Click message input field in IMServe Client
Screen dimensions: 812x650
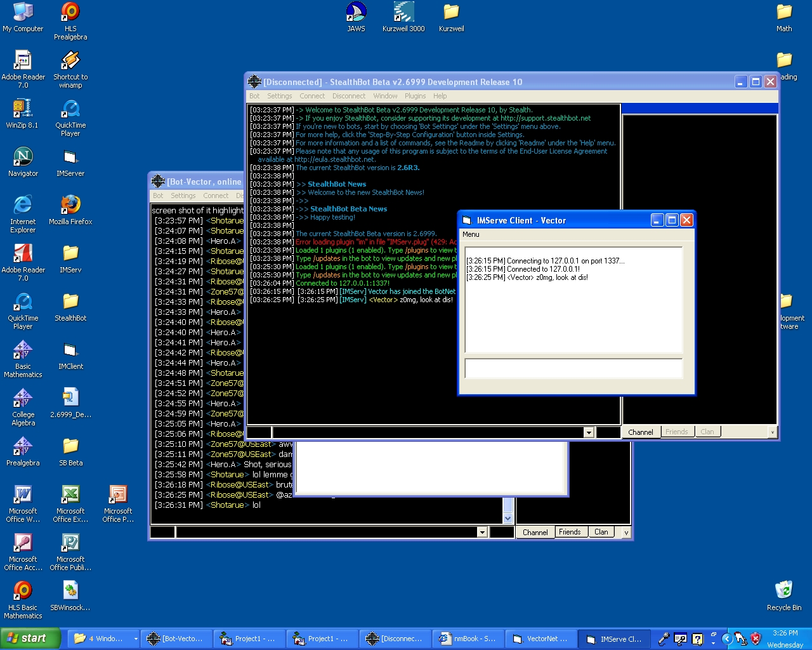pyautogui.click(x=573, y=368)
